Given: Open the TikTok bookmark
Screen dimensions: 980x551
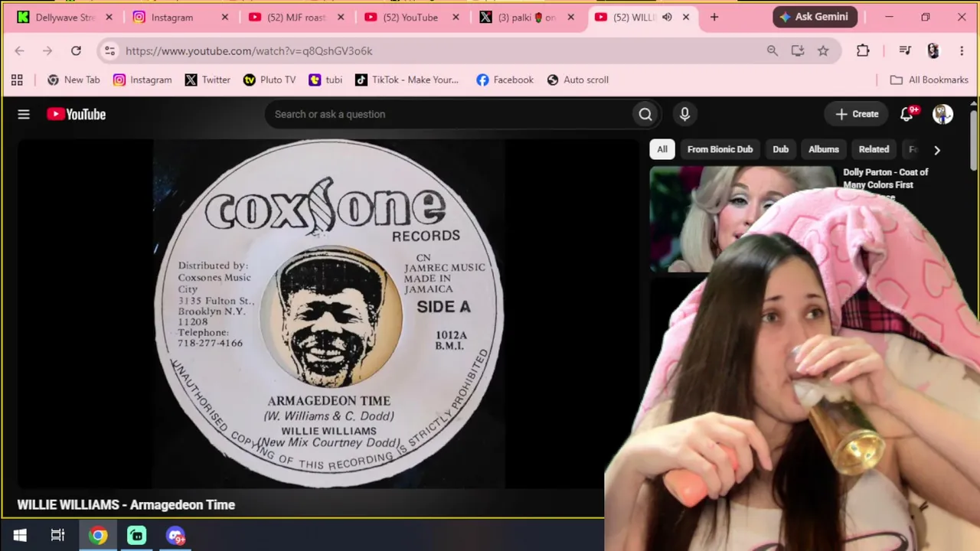Looking at the screenshot, I should coord(407,80).
